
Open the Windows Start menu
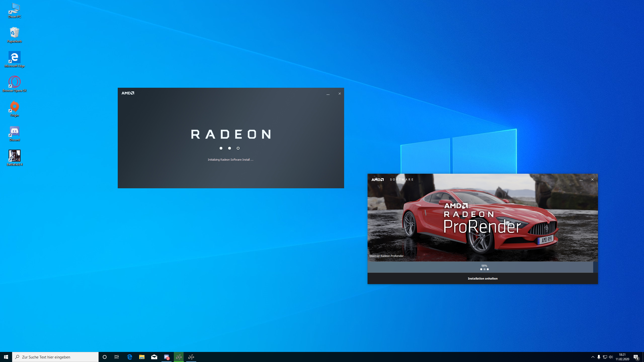point(6,357)
